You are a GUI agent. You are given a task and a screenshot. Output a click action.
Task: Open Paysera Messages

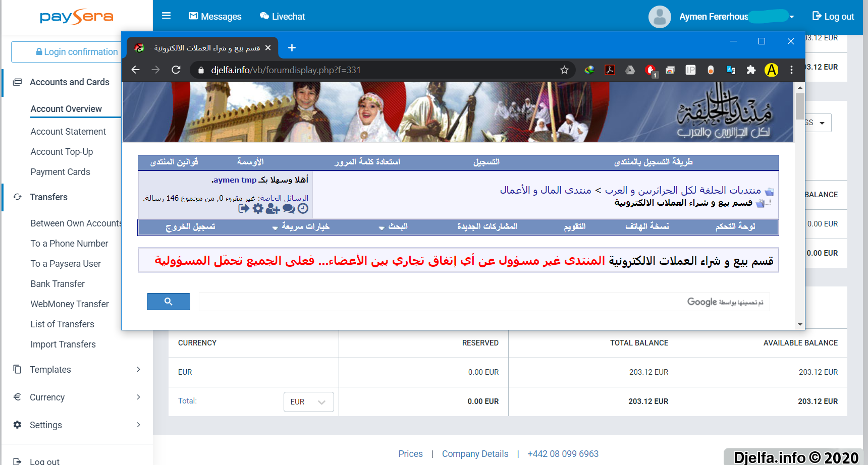(215, 16)
